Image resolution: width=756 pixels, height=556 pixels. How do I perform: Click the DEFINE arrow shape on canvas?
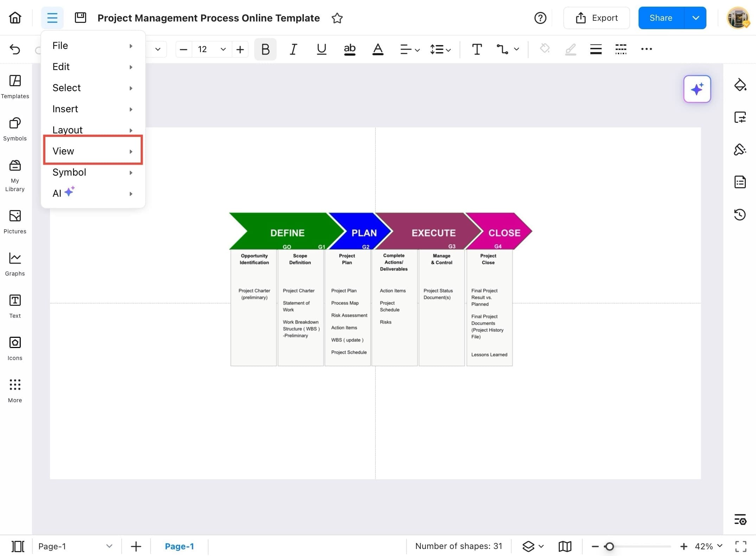tap(287, 232)
